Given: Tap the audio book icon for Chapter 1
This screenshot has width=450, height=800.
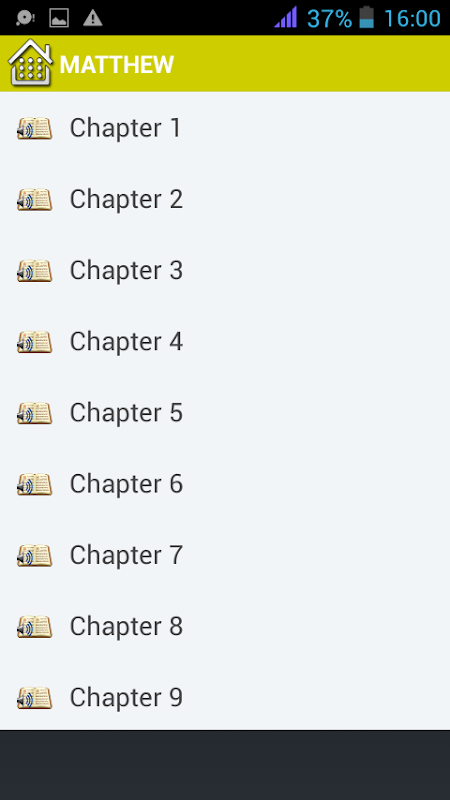Looking at the screenshot, I should tap(34, 128).
